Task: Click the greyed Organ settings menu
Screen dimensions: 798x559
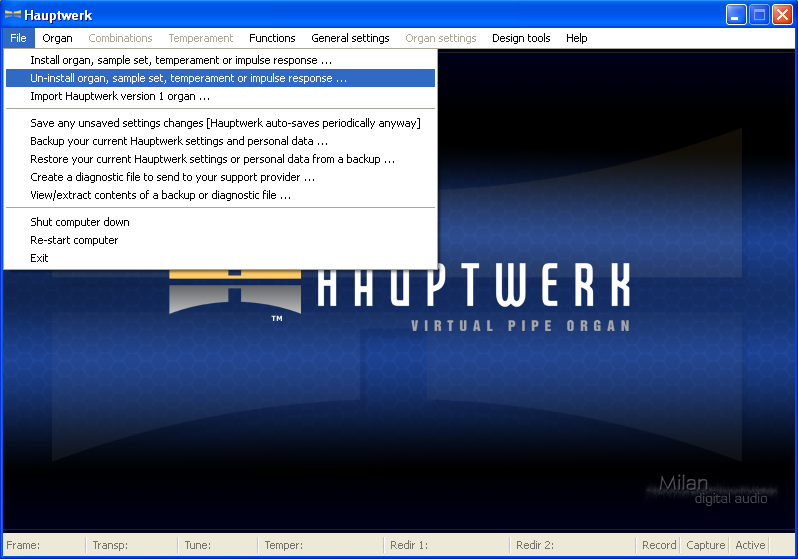Action: 441,38
